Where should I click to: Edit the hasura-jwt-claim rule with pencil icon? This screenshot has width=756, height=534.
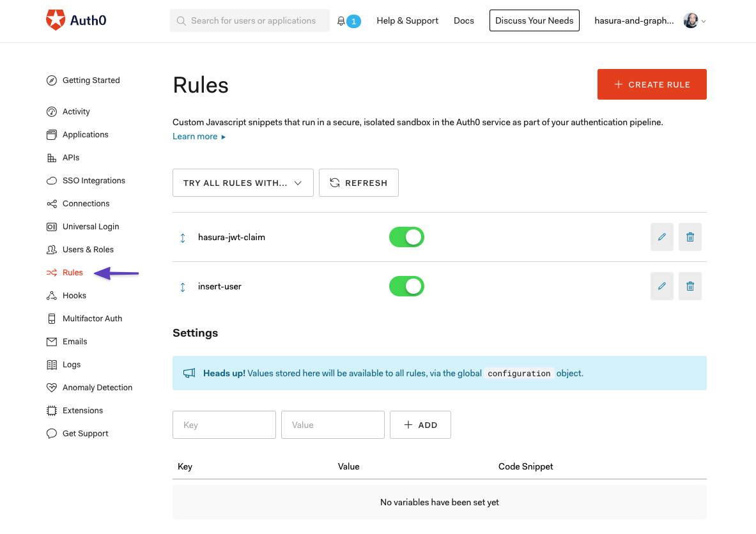(x=661, y=237)
